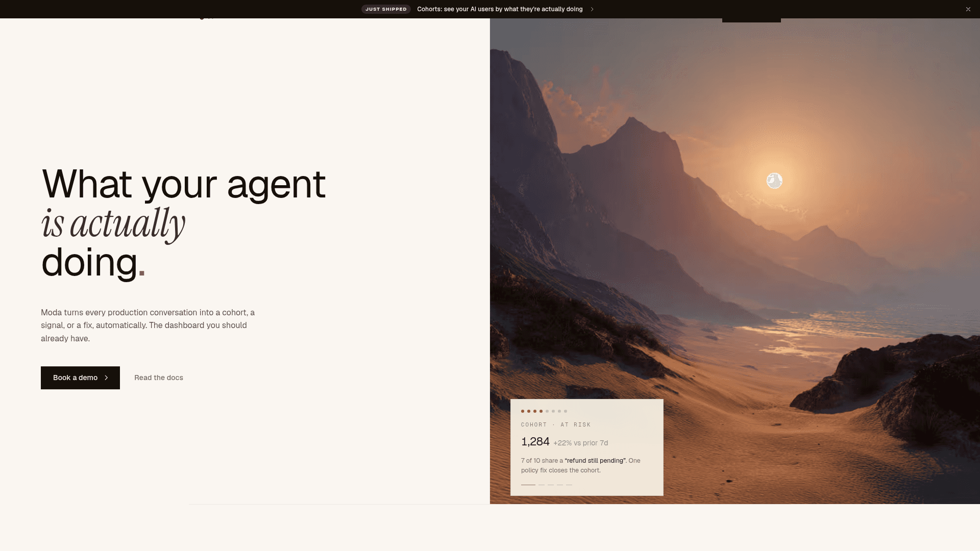Viewport: 980px width, 551px height.
Task: Click the 1,284 cohort count
Action: pyautogui.click(x=535, y=442)
